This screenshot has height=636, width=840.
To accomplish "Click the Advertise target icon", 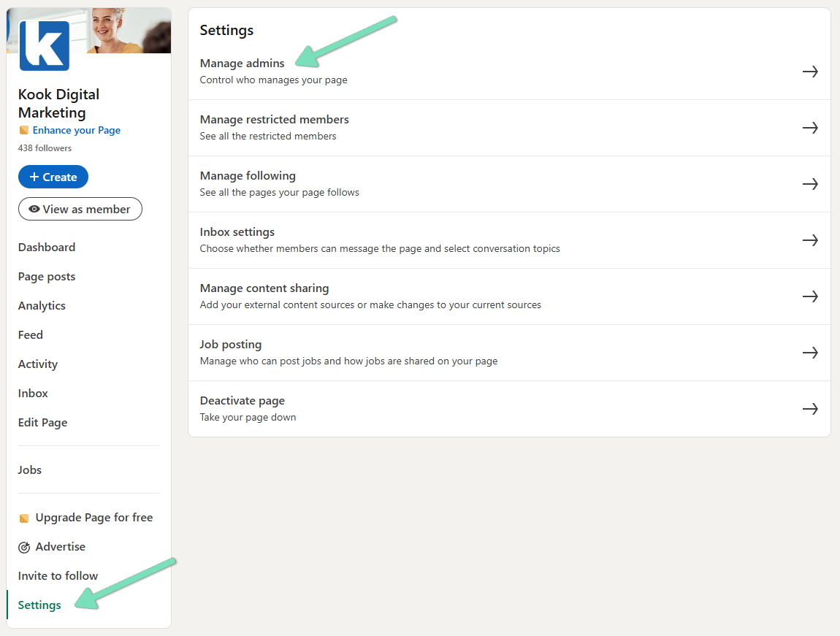I will (24, 547).
